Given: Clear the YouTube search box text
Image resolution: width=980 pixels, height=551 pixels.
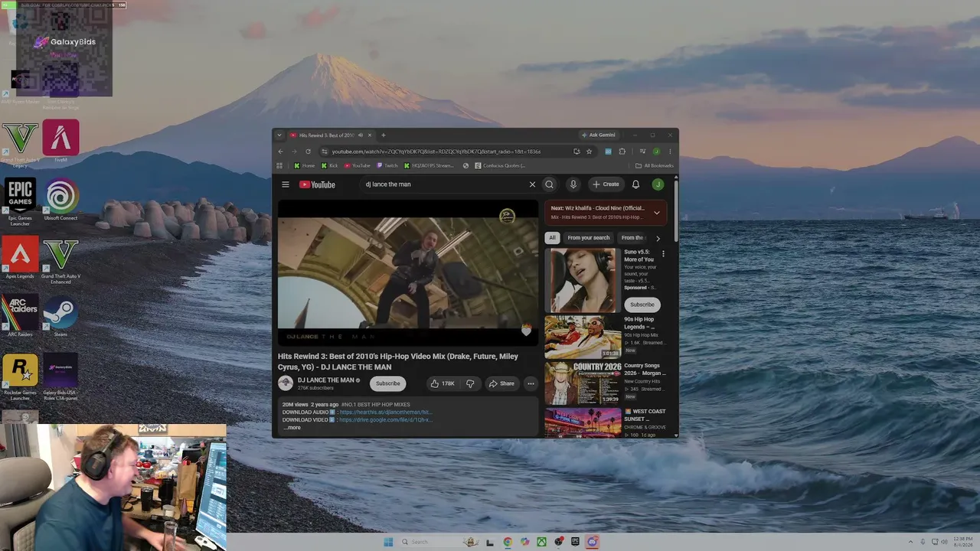Looking at the screenshot, I should [532, 184].
